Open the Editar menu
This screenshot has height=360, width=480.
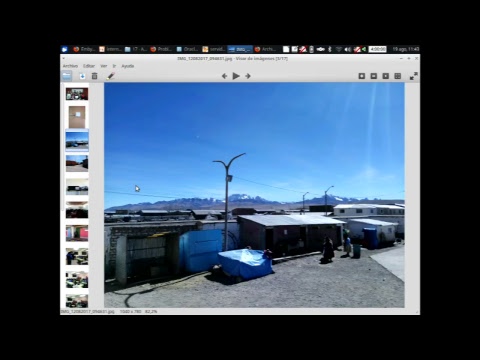click(x=89, y=66)
